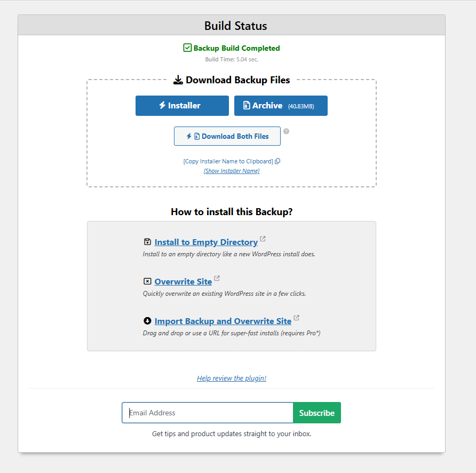Click the copy-to-clipboard icon beside Installer Name
This screenshot has height=473, width=476.
click(x=277, y=161)
